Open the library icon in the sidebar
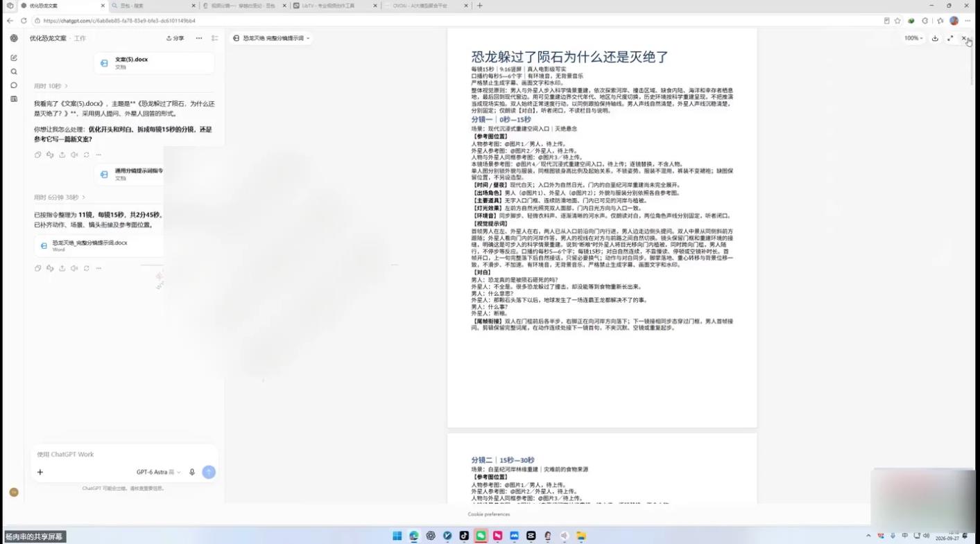Viewport: 980px width, 544px height. [14, 99]
